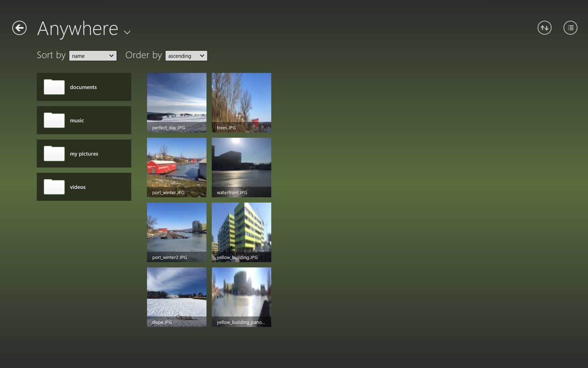
Task: Click the videos folder icon
Action: click(54, 187)
